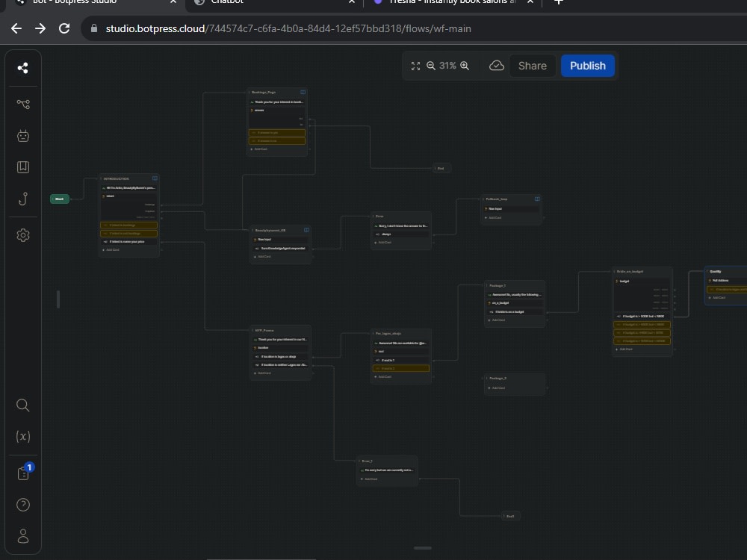Go forward in the browser

coord(40,28)
